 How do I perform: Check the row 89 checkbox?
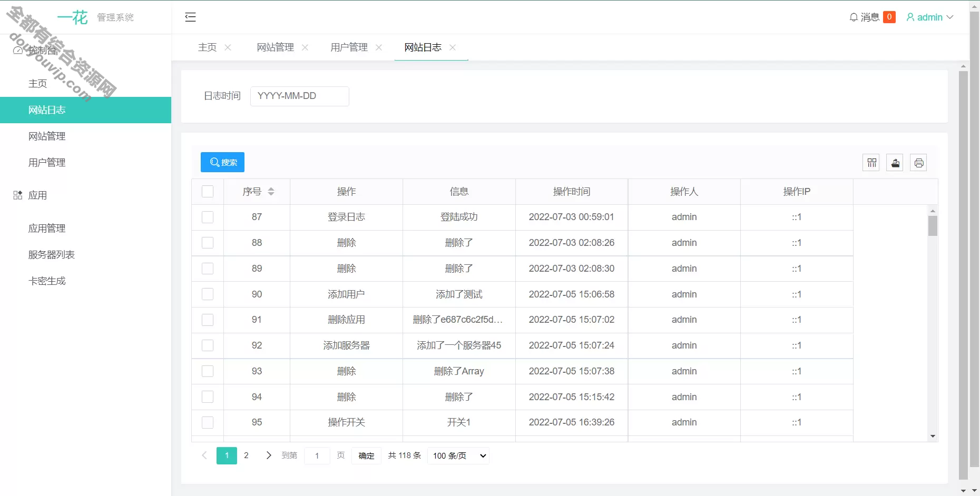click(x=208, y=269)
